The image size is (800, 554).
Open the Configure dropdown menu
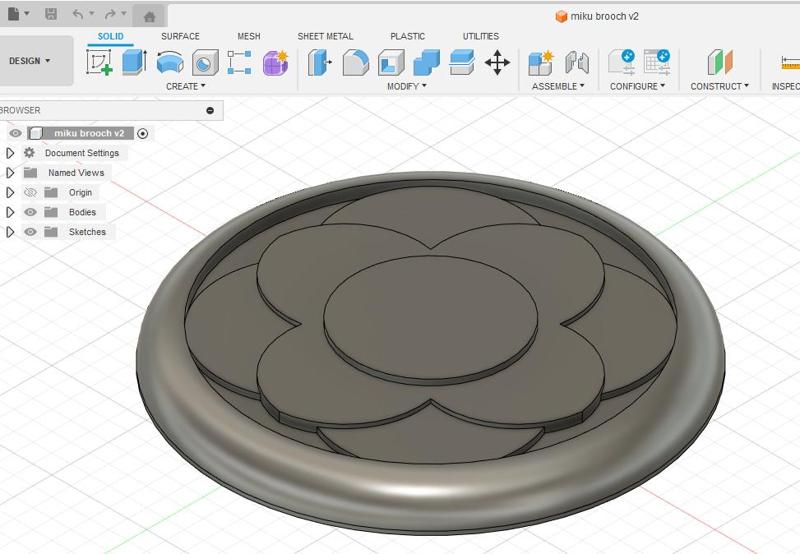(x=637, y=86)
